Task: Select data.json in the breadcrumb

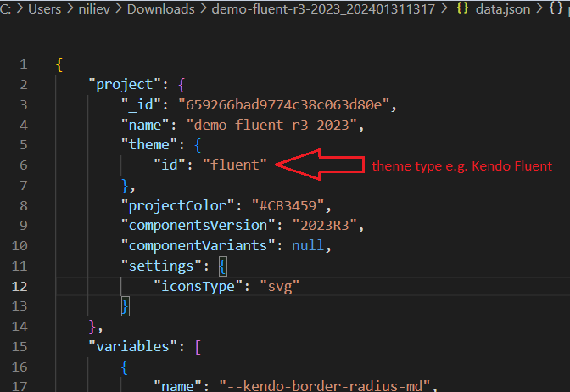Action: [x=503, y=8]
